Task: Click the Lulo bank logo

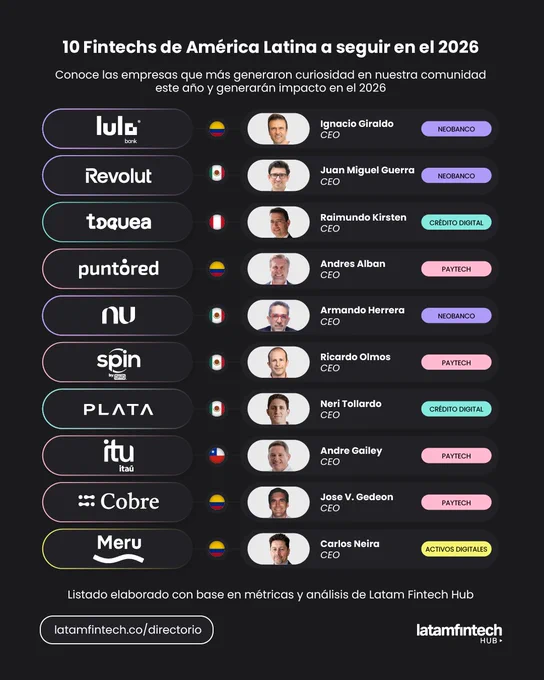Action: pos(118,129)
